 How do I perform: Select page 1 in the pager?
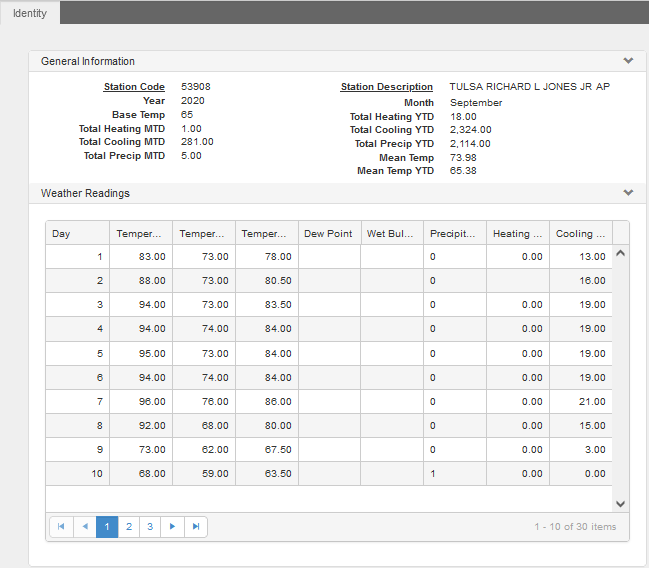point(107,527)
